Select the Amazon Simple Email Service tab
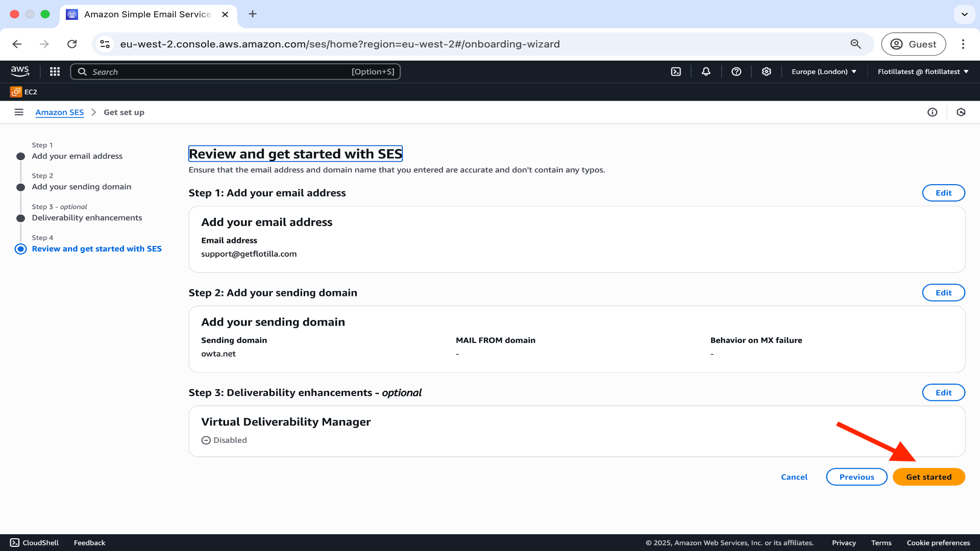 [148, 14]
